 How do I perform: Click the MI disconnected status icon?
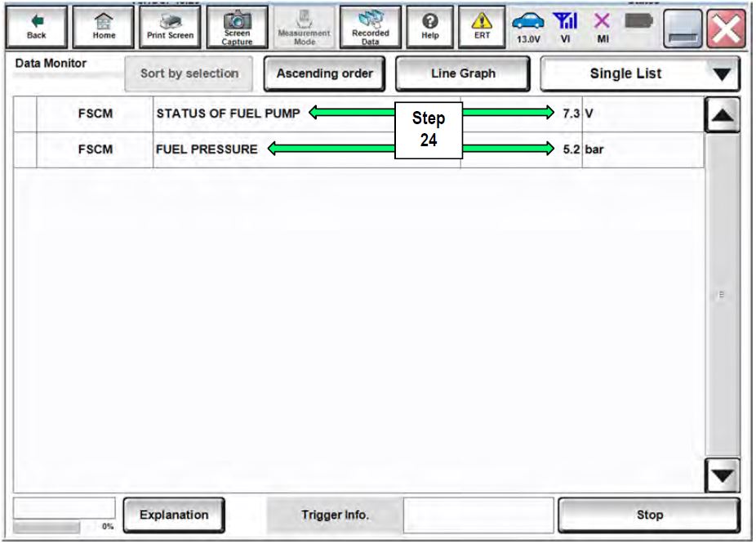tap(603, 28)
